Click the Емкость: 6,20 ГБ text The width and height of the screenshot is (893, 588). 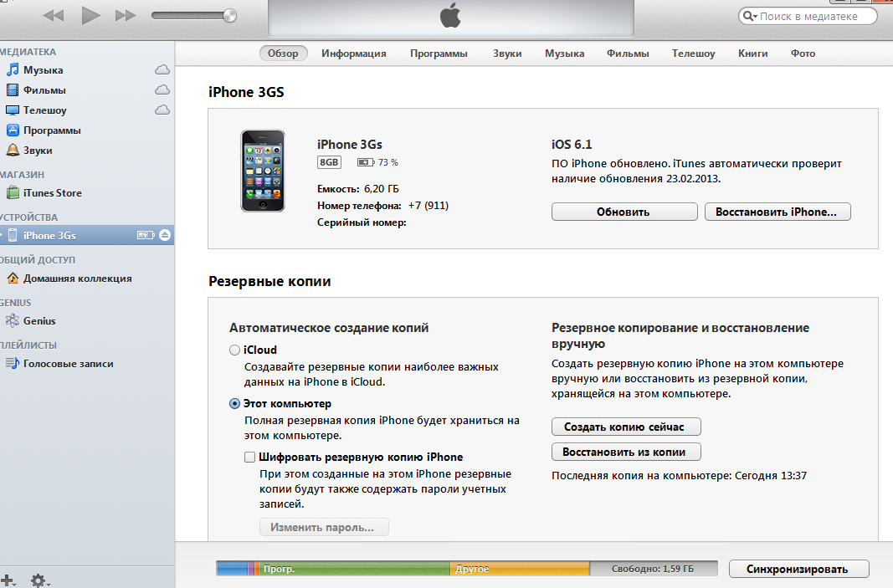357,188
